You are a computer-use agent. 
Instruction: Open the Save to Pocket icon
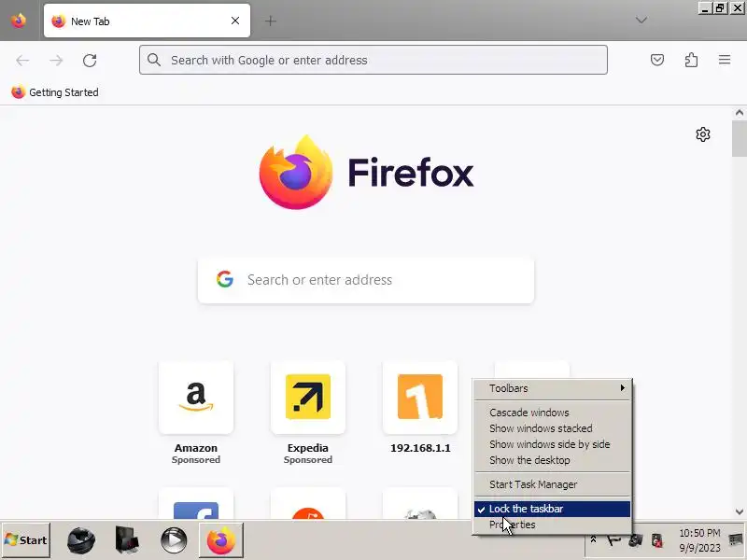point(657,60)
